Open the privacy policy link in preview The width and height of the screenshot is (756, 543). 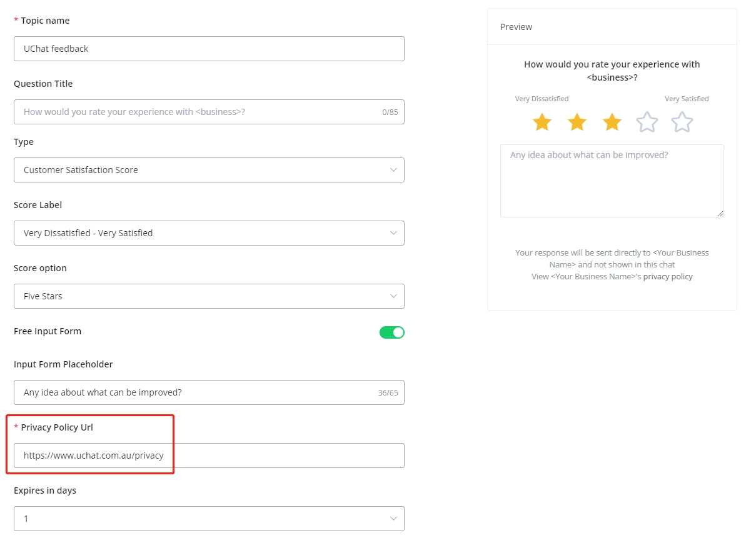tap(668, 276)
